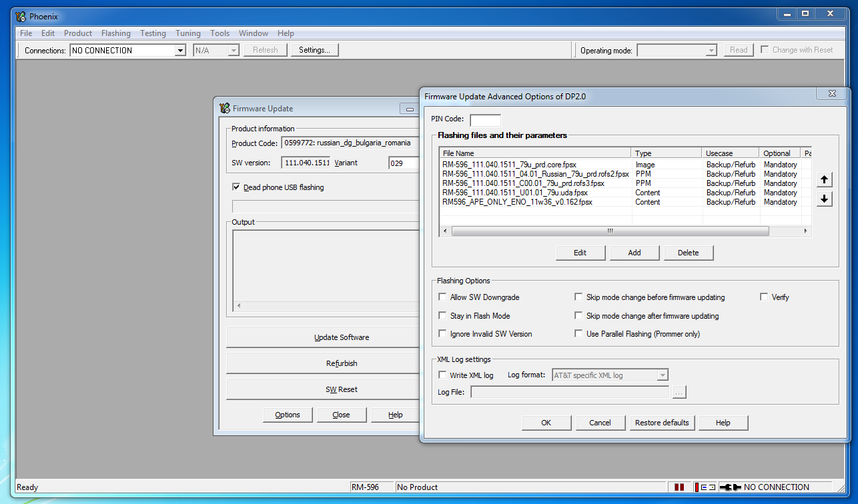Click the Product Code field
The height and width of the screenshot is (504, 858).
point(350,143)
